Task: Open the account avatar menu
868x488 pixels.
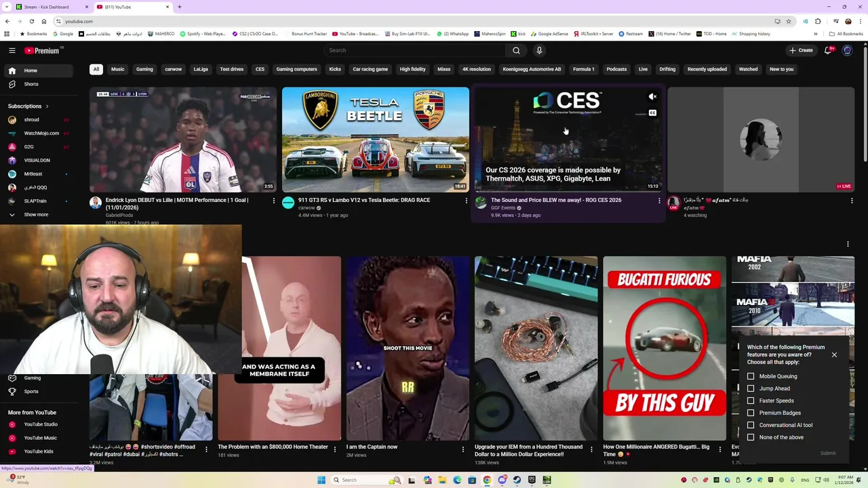Action: (x=847, y=50)
